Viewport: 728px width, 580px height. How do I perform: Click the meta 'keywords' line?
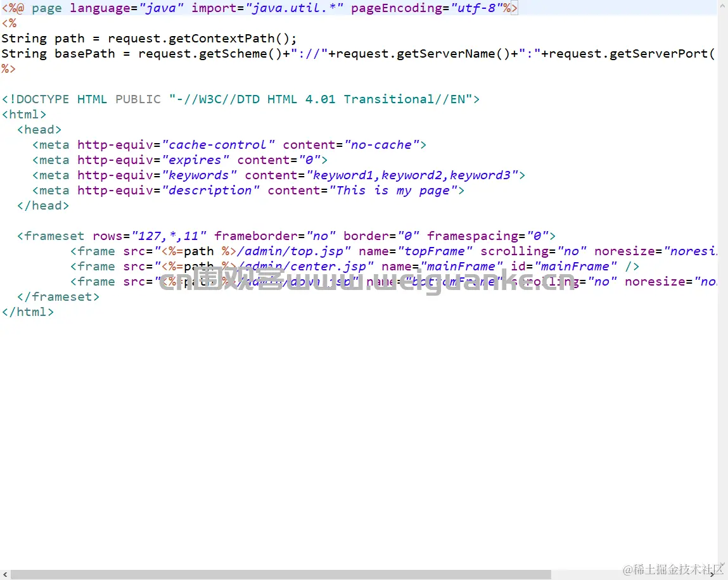(x=279, y=175)
